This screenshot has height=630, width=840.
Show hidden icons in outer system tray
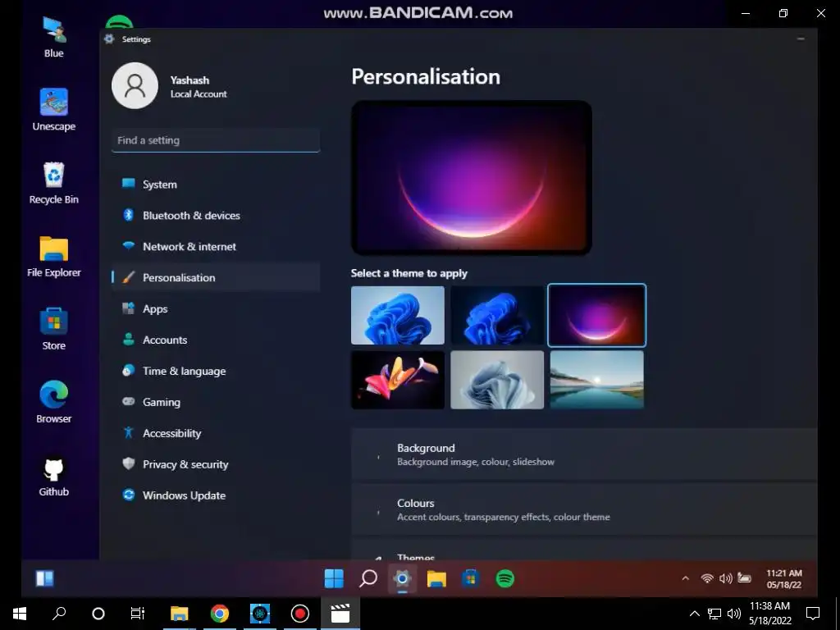694,614
